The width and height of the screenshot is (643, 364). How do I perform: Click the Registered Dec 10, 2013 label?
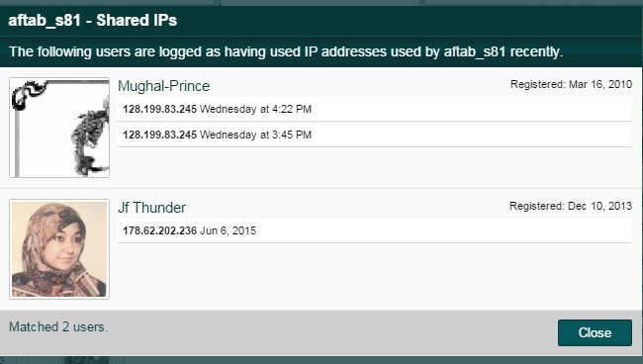coord(571,206)
